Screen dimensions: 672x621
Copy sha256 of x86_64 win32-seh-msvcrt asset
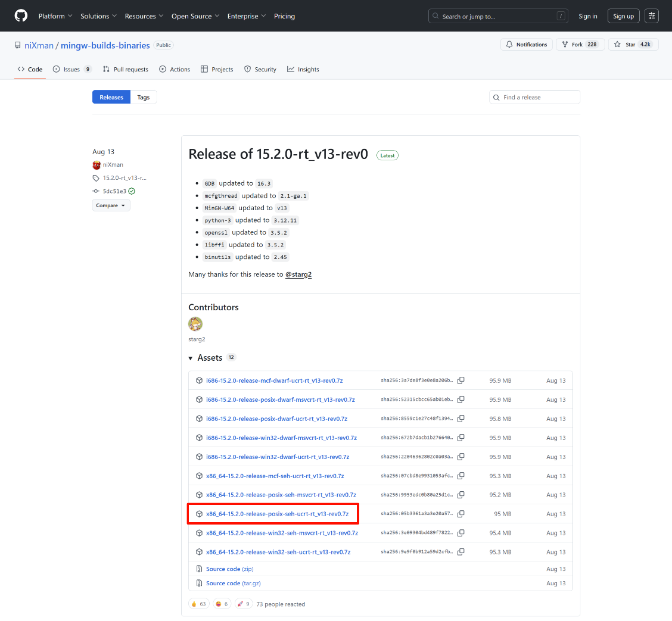[x=461, y=533]
